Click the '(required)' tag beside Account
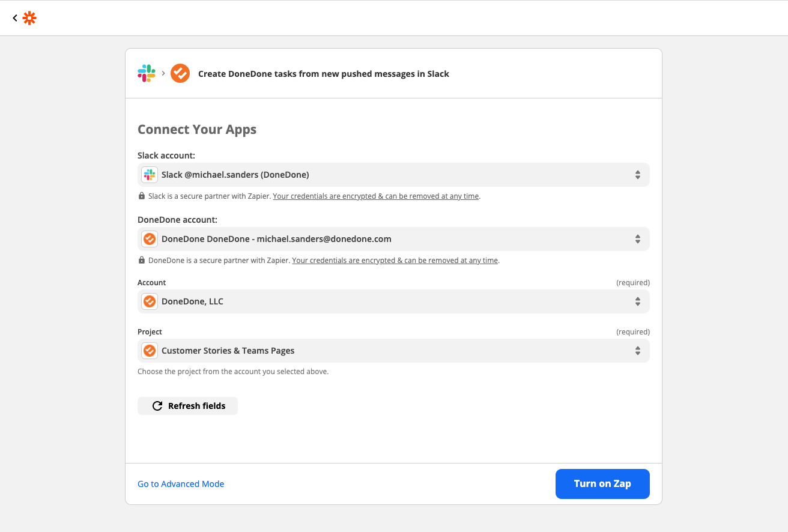788x532 pixels. pyautogui.click(x=633, y=283)
